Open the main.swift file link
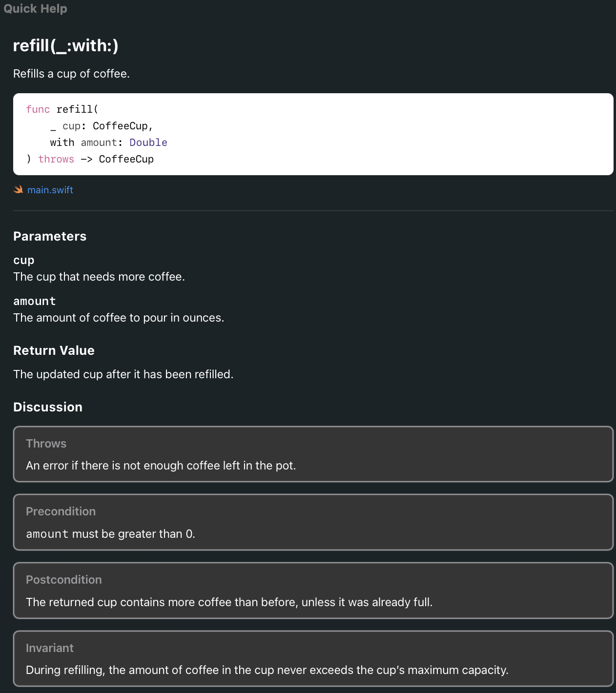Viewport: 616px width, 693px height. pos(50,190)
